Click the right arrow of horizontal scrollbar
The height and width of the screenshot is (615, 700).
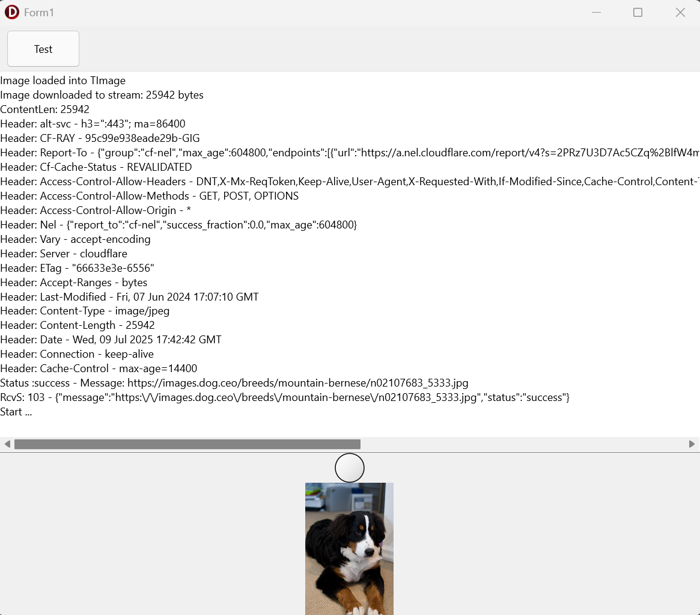[x=692, y=444]
